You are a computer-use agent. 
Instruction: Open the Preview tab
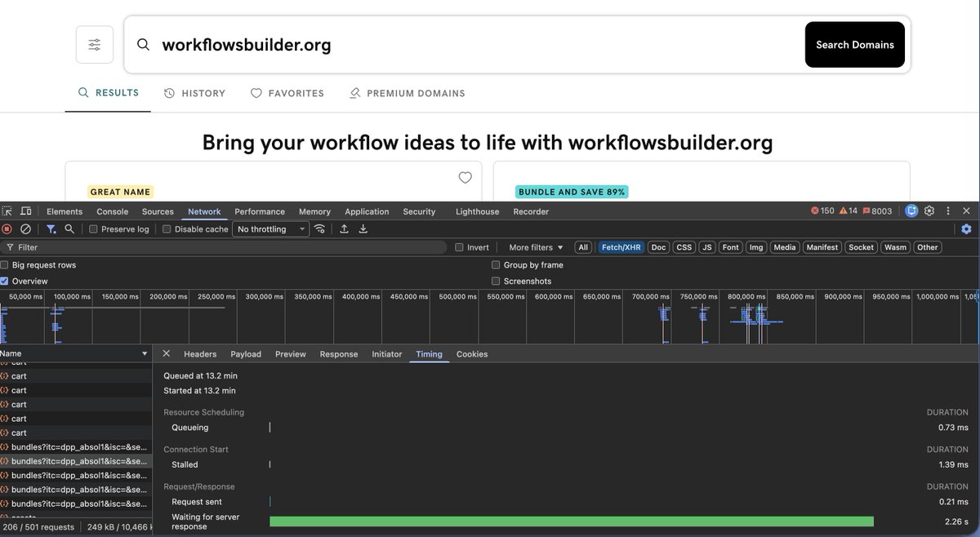(290, 354)
